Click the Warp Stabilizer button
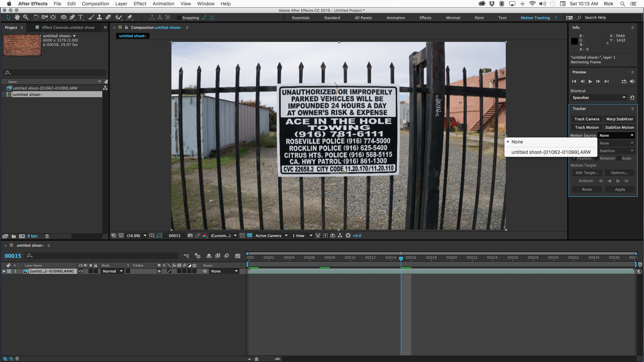The height and width of the screenshot is (362, 644). [620, 119]
